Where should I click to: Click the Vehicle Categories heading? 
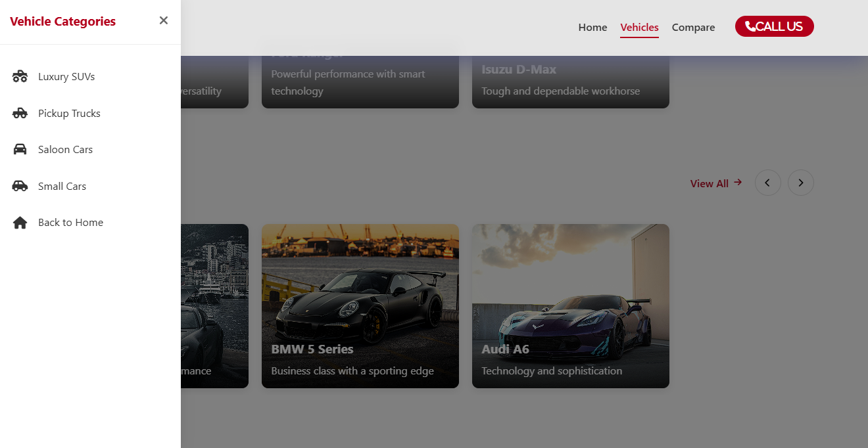62,21
